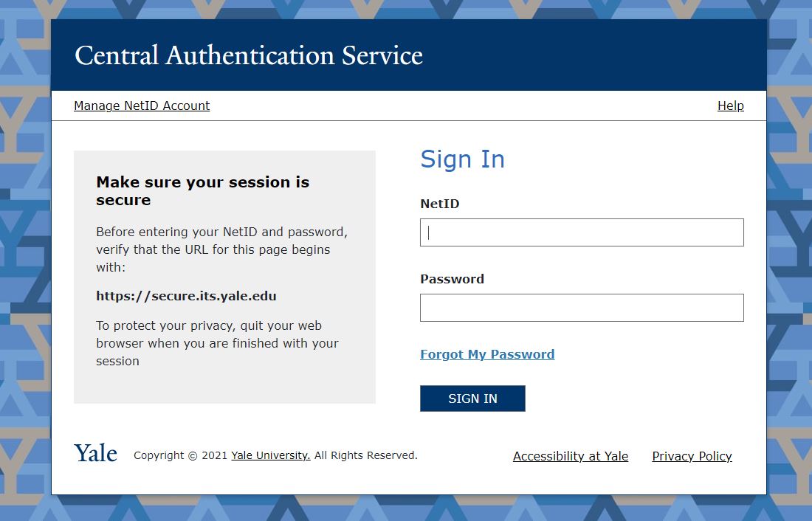The image size is (812, 521).
Task: Click Forgot My Password
Action: point(487,354)
